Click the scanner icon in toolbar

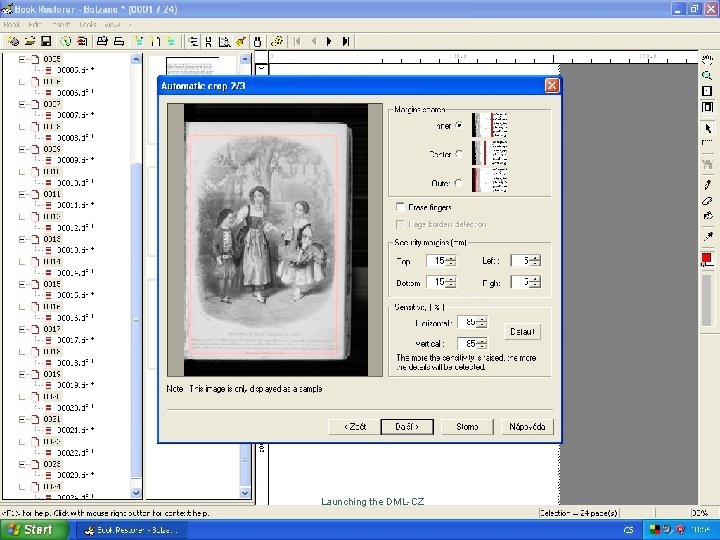pos(119,41)
